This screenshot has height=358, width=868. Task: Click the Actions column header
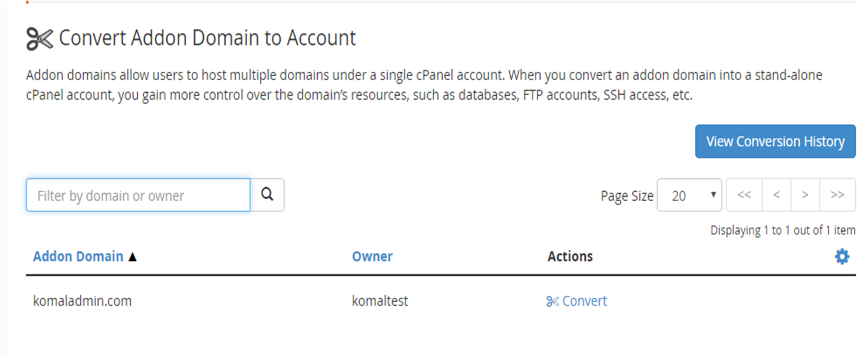click(x=570, y=256)
